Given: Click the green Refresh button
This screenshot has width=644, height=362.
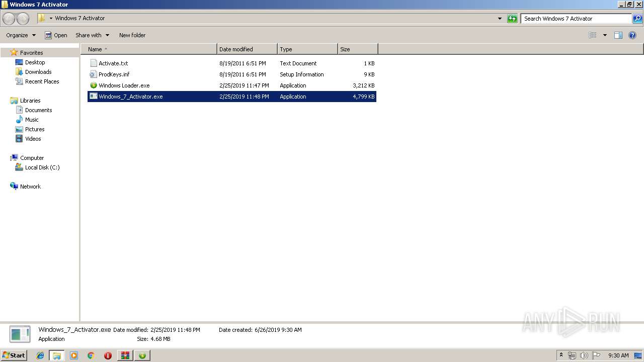Looking at the screenshot, I should click(512, 19).
